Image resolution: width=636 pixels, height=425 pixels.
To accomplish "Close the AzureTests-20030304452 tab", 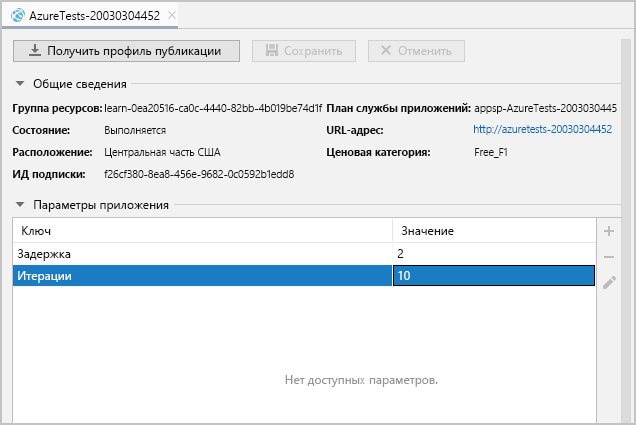I will 172,15.
